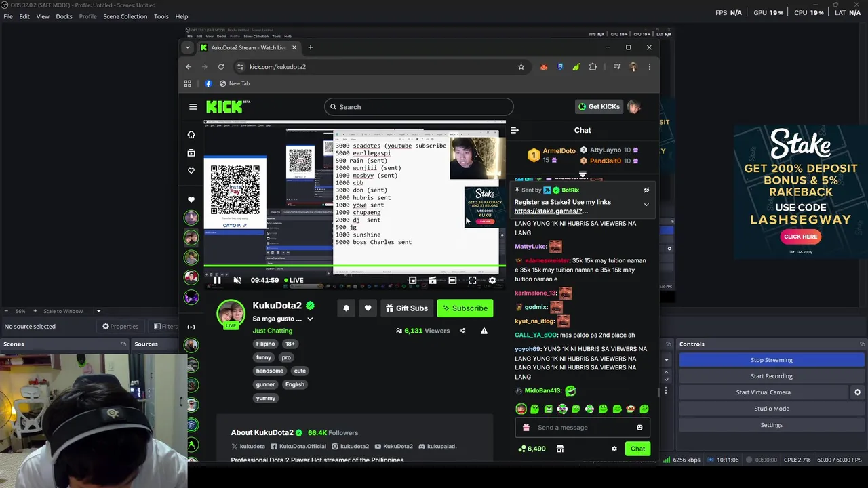Expand the stream title chevron
Viewport: 868px width, 488px height.
(x=310, y=319)
